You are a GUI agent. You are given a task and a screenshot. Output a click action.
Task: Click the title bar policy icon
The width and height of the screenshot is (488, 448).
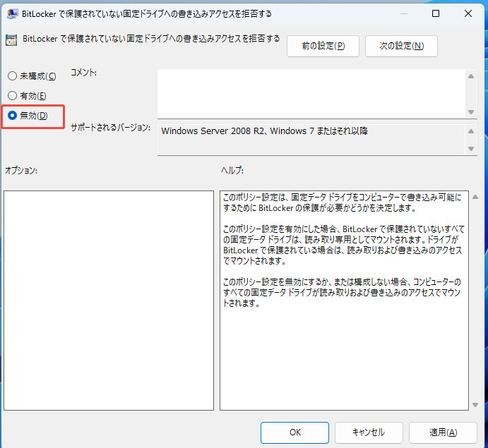pyautogui.click(x=12, y=13)
